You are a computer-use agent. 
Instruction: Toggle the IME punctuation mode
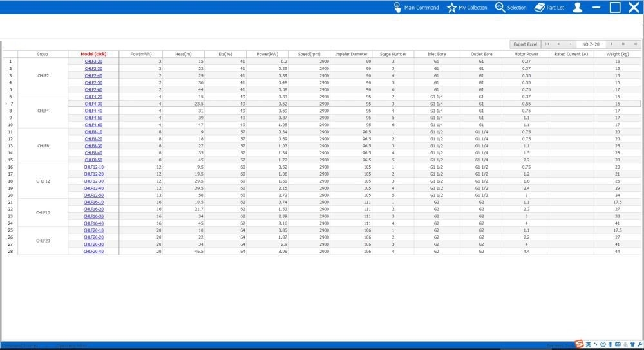[x=596, y=345]
